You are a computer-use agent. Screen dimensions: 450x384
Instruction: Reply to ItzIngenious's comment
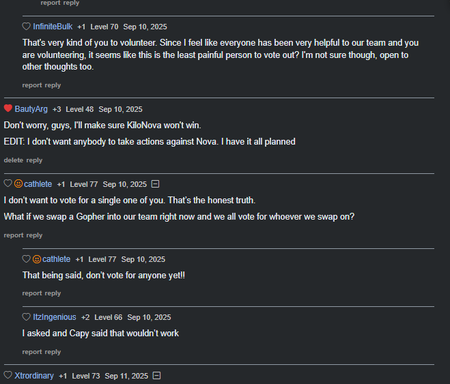click(x=53, y=352)
